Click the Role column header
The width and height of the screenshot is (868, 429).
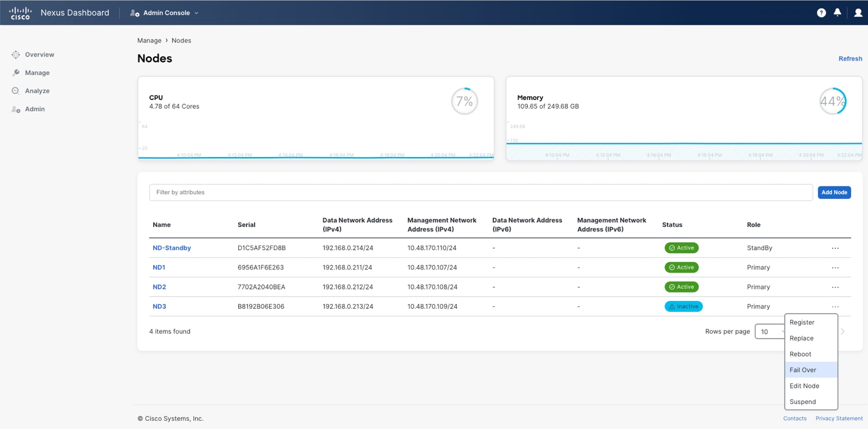point(754,225)
